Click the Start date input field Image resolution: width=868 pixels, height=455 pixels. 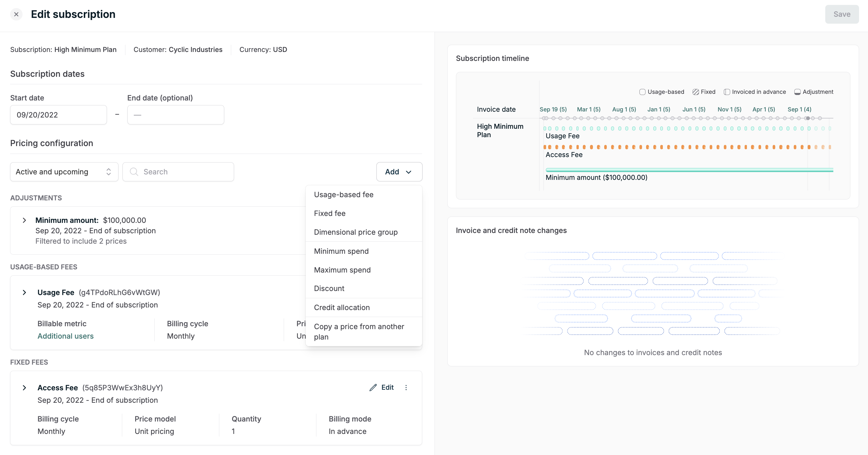coord(58,115)
